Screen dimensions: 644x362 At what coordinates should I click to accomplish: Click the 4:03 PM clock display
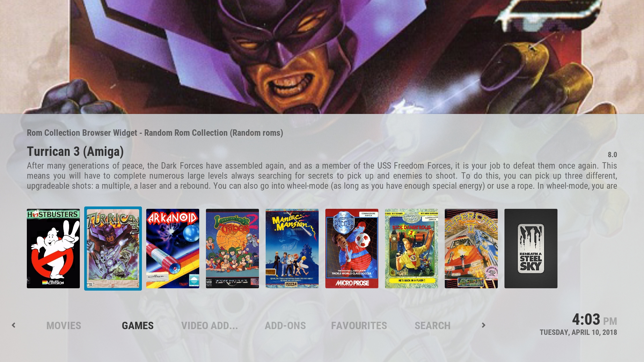tap(594, 320)
